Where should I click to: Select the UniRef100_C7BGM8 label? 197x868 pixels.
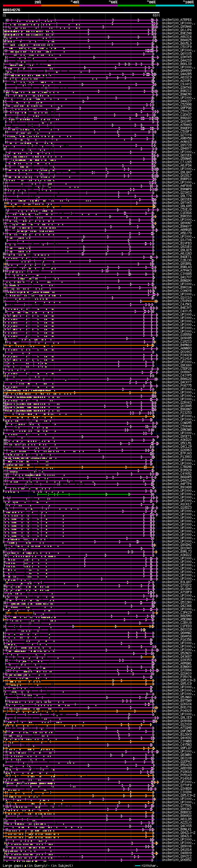pyautogui.click(x=177, y=467)
